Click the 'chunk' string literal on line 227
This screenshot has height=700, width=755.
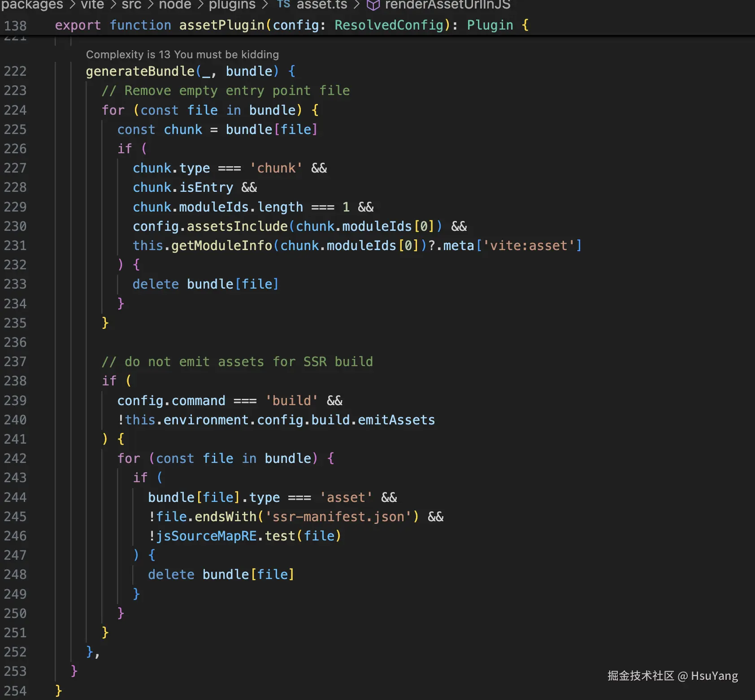coord(276,168)
